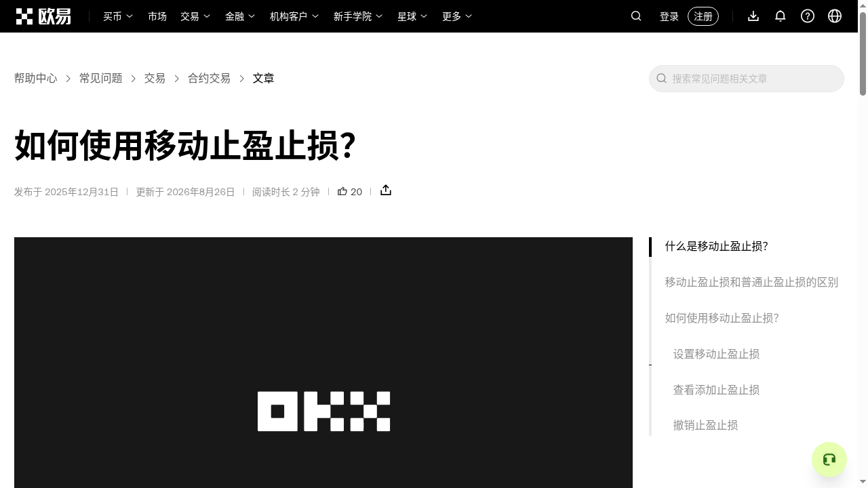
Task: Click the 发布于 2025年12月31日 date text
Action: [x=66, y=192]
